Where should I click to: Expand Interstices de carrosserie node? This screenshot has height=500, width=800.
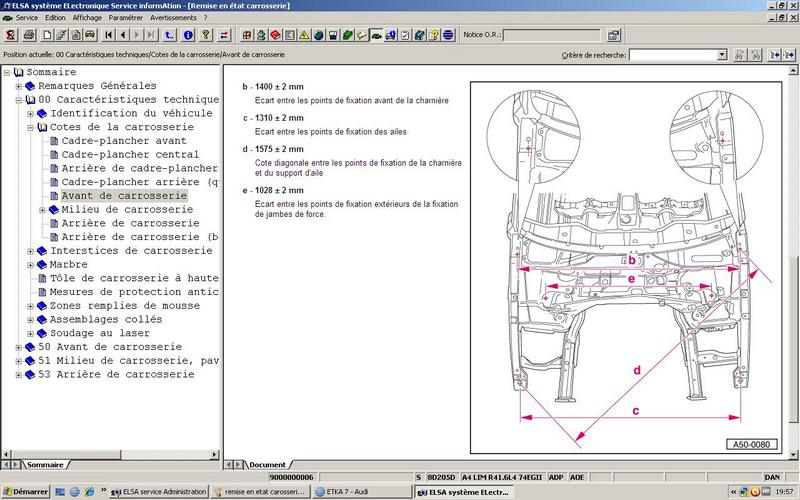(31, 251)
